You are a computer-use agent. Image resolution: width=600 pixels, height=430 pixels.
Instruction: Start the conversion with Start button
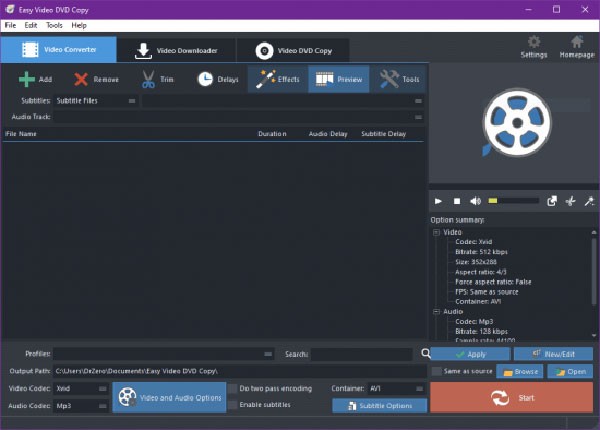point(512,397)
